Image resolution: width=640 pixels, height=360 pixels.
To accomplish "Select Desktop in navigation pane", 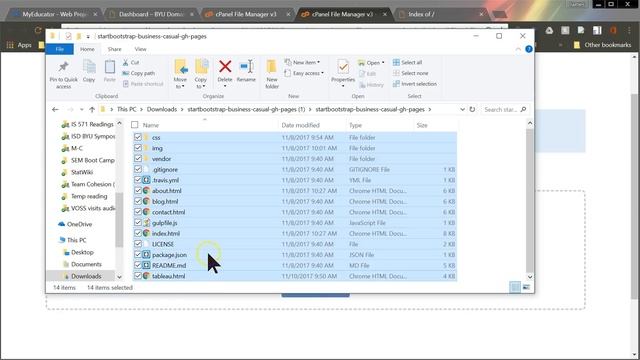I will (78, 252).
